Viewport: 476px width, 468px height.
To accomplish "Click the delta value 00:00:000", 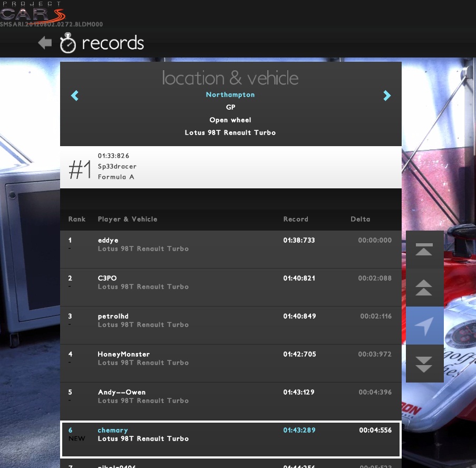I will click(375, 240).
